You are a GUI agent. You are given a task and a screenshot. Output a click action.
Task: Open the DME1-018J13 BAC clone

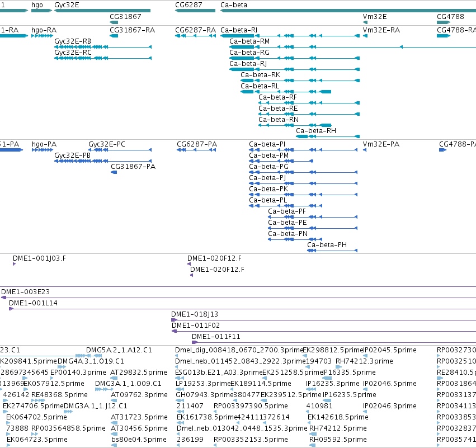click(195, 314)
